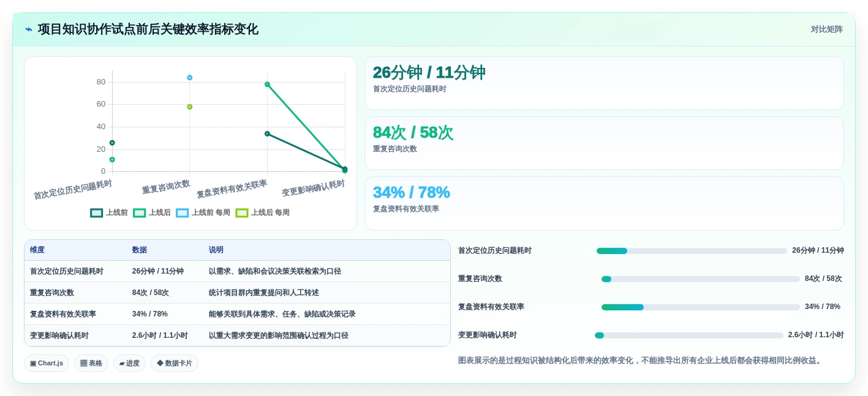Click the 变更影响确认耗时 x-axis label in chart
This screenshot has width=868, height=396.
click(314, 188)
